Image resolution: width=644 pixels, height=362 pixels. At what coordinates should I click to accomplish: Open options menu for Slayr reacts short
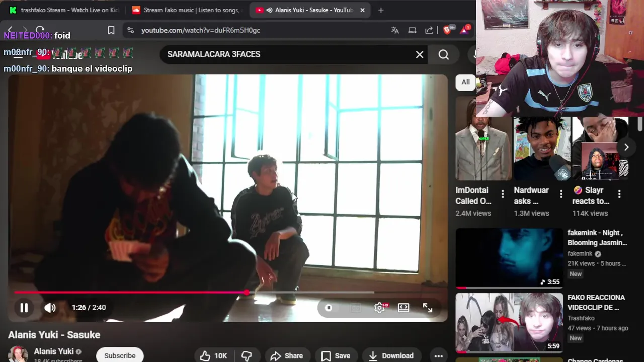pos(619,194)
